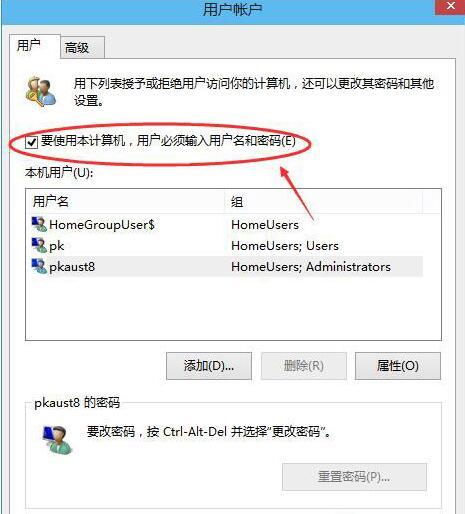Image resolution: width=465 pixels, height=514 pixels.
Task: Uncheck the require username and password checkbox
Action: (x=31, y=142)
